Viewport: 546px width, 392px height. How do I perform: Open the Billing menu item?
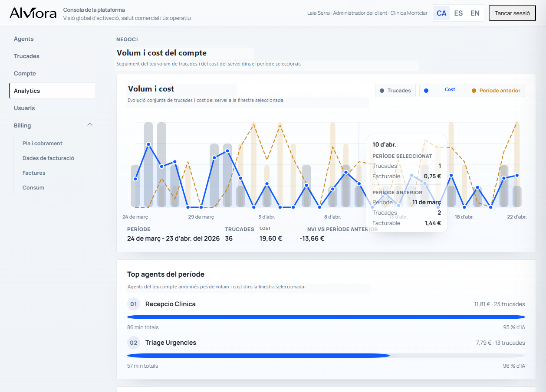[52, 126]
